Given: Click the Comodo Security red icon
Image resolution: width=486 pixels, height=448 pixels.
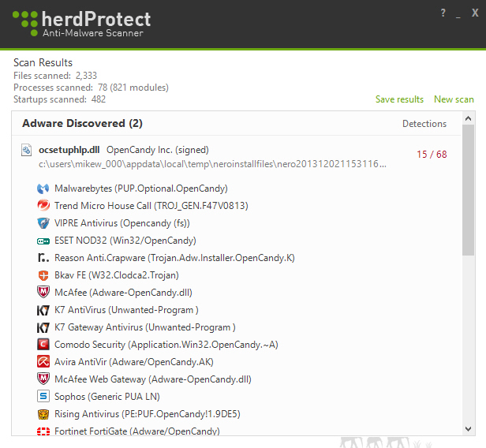Looking at the screenshot, I should 43,344.
